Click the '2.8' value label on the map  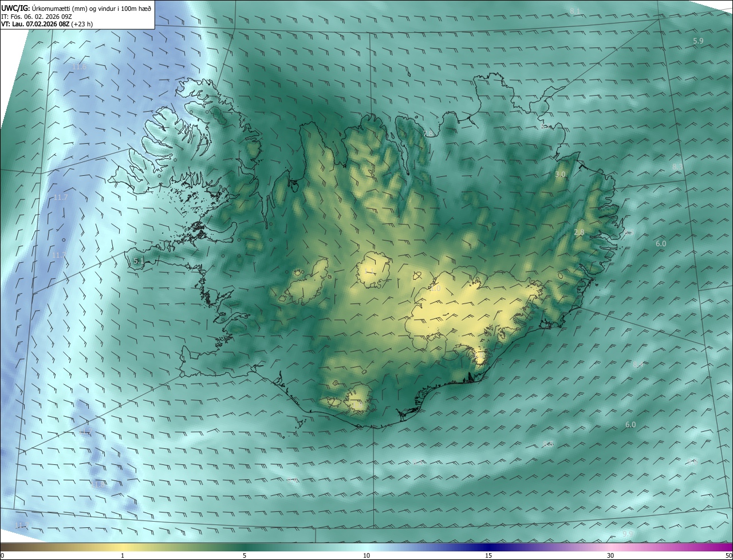(x=579, y=232)
